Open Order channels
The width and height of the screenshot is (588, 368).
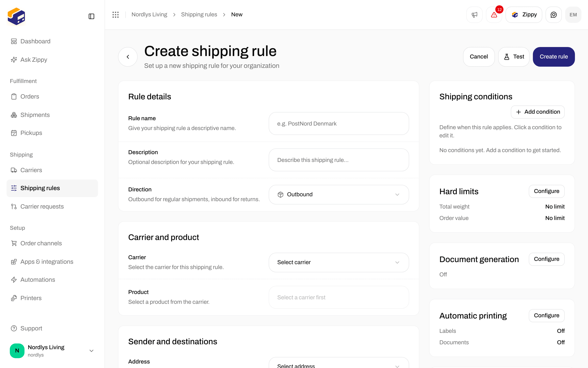[x=52, y=243]
